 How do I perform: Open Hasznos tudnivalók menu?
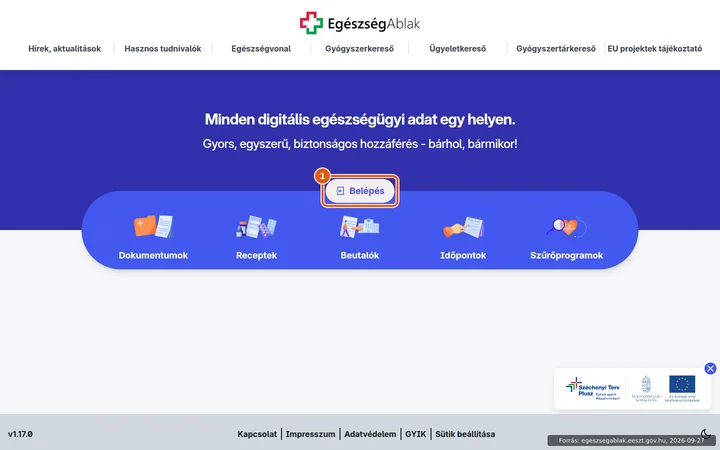[x=163, y=49]
